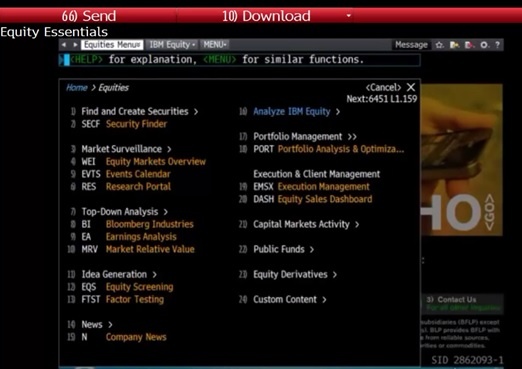Open PORT Portfolio Analysis & Optimization

click(x=329, y=149)
